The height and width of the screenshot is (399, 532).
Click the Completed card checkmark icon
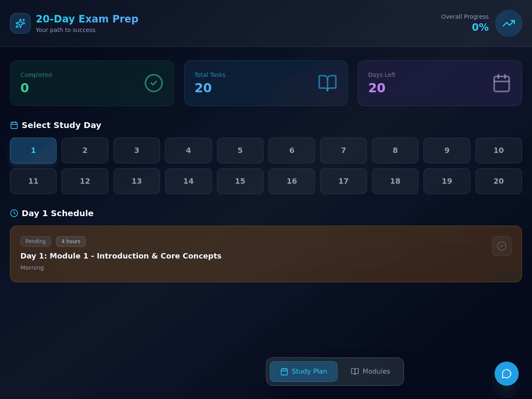(154, 83)
